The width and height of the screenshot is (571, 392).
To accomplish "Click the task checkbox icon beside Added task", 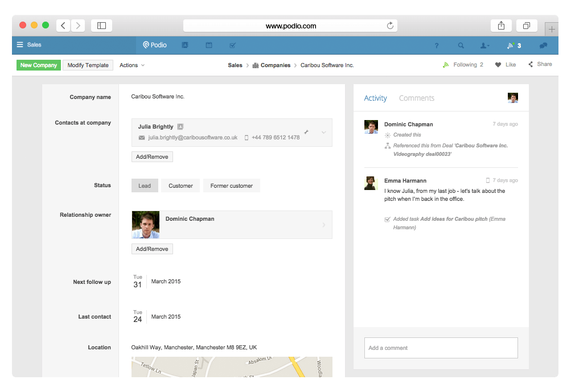I will click(x=388, y=219).
